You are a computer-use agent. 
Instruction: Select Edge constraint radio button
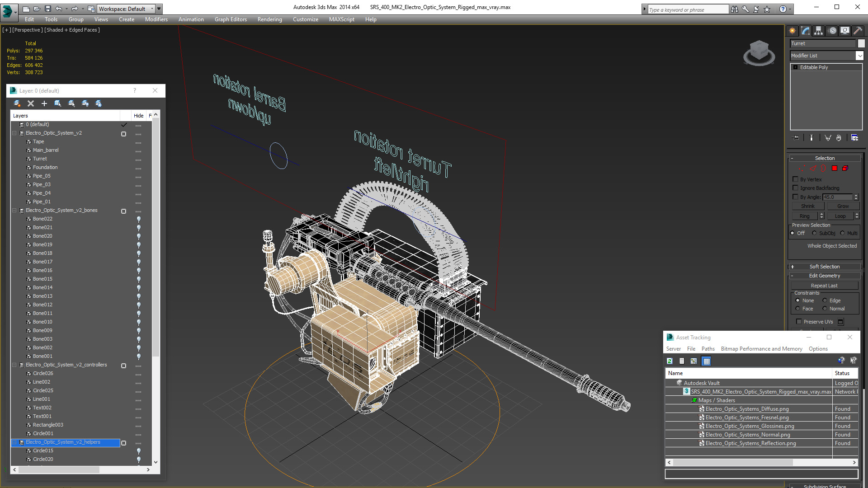(x=825, y=300)
